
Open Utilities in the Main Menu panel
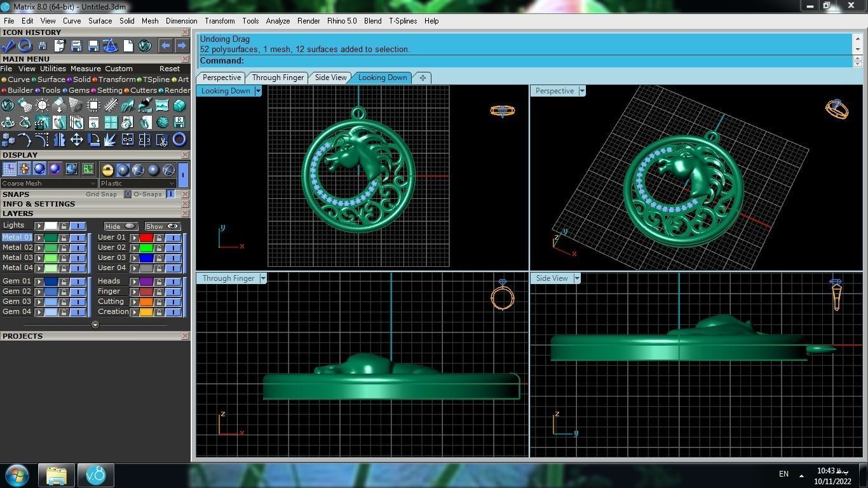(x=53, y=69)
